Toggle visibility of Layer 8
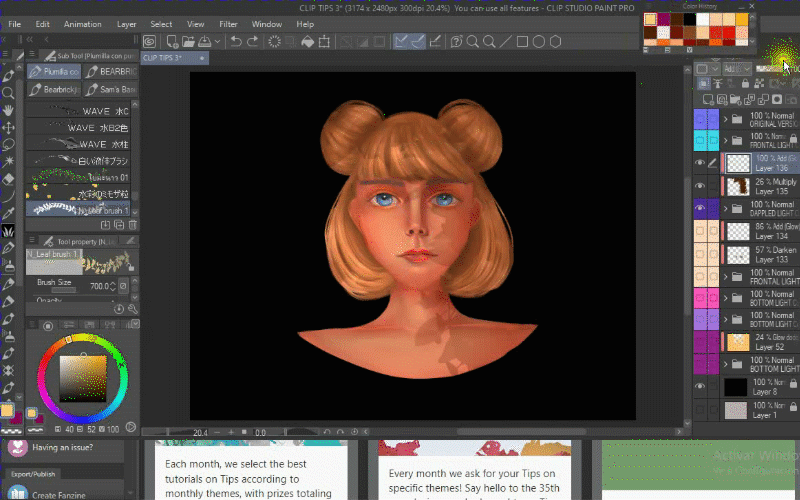 tap(700, 387)
